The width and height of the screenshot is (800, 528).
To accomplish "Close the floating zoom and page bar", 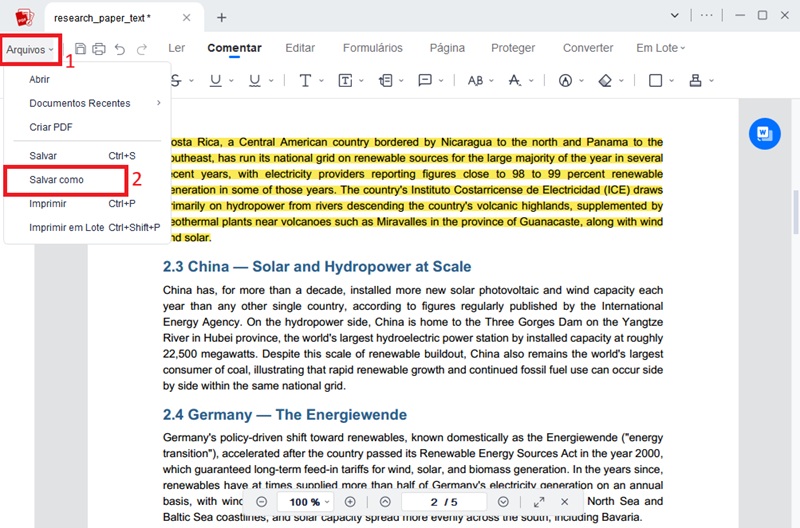I will 564,502.
